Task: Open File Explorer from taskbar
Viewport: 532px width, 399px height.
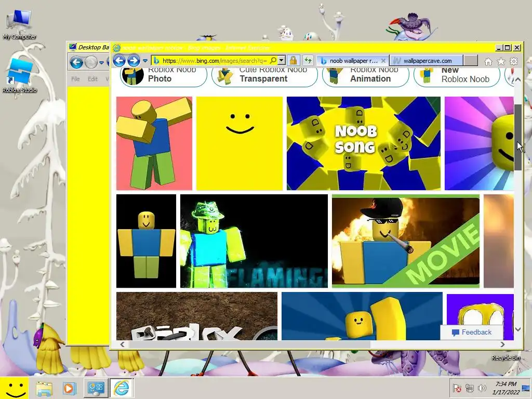Action: click(44, 388)
